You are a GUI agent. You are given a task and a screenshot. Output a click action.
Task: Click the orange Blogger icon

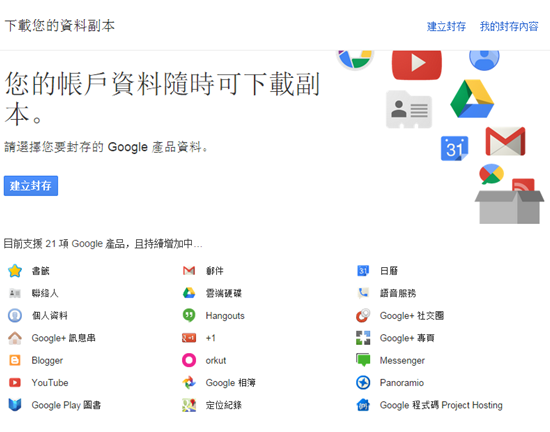pyautogui.click(x=15, y=360)
